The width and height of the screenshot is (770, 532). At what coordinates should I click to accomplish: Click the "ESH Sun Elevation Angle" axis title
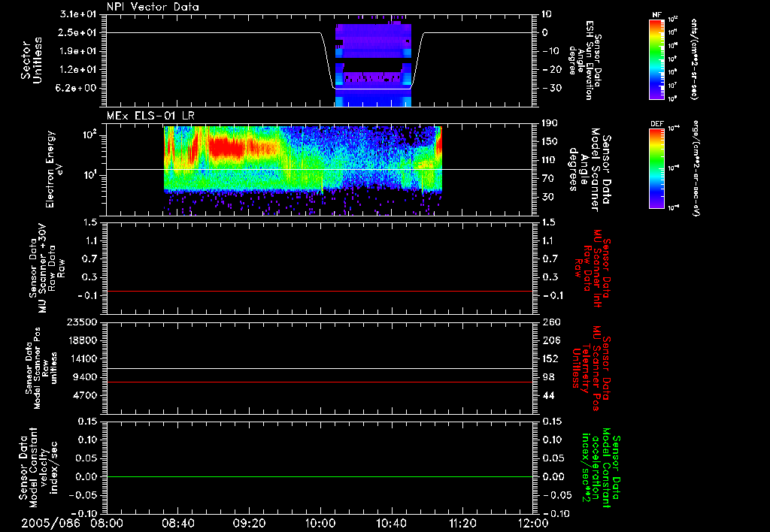click(584, 60)
